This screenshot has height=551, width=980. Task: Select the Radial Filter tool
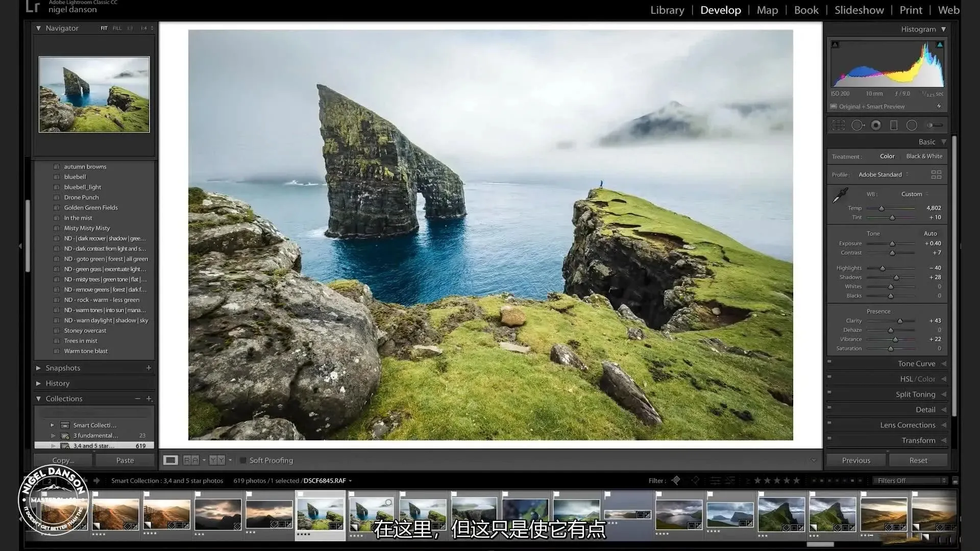912,125
